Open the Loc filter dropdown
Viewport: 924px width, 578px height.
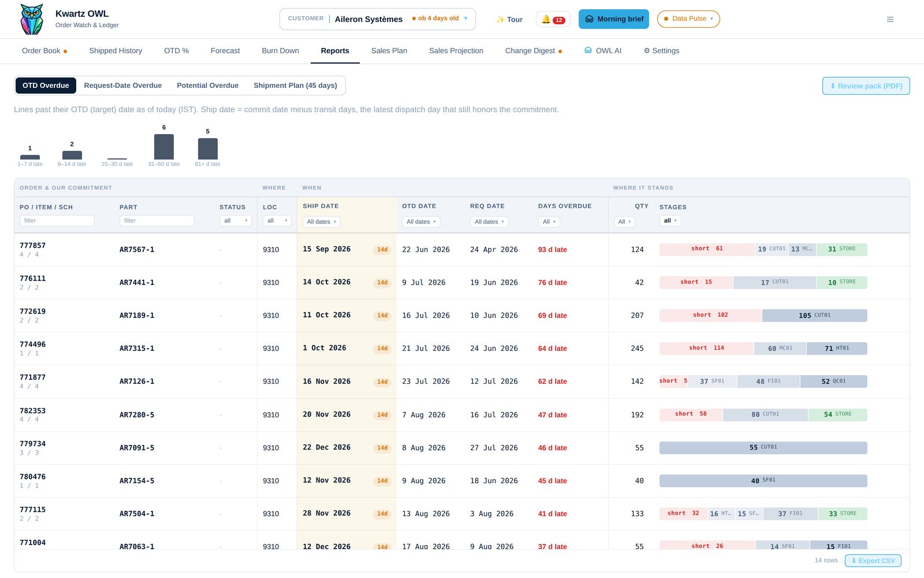tap(277, 221)
